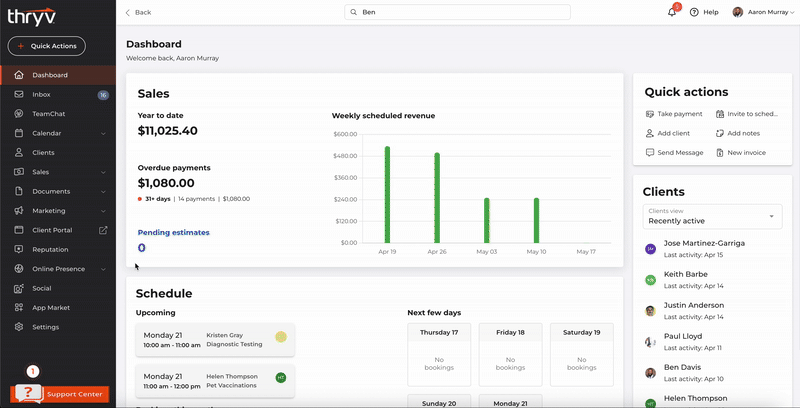The height and width of the screenshot is (408, 800).
Task: Select the Saturday 19 schedule card
Action: [x=582, y=354]
